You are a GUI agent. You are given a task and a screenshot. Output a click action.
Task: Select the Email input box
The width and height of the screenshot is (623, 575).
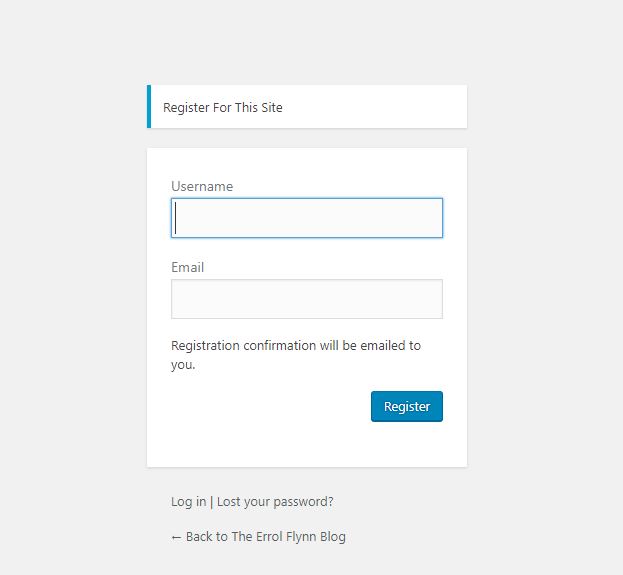click(307, 299)
